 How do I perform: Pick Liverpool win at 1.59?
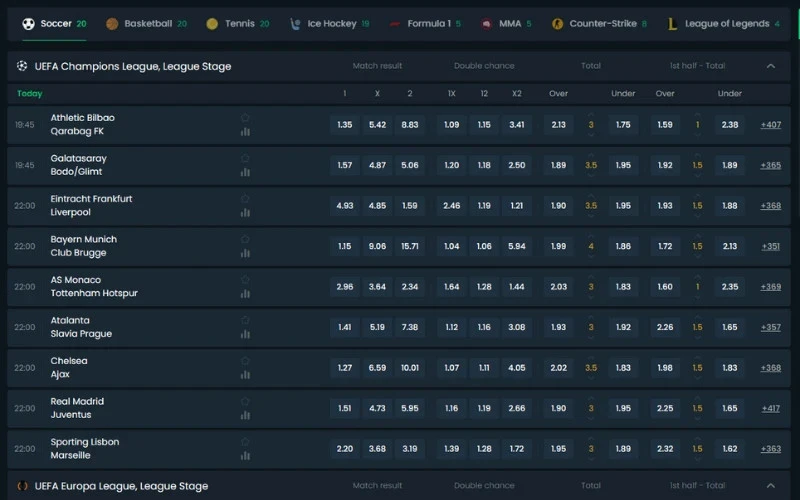pos(410,206)
